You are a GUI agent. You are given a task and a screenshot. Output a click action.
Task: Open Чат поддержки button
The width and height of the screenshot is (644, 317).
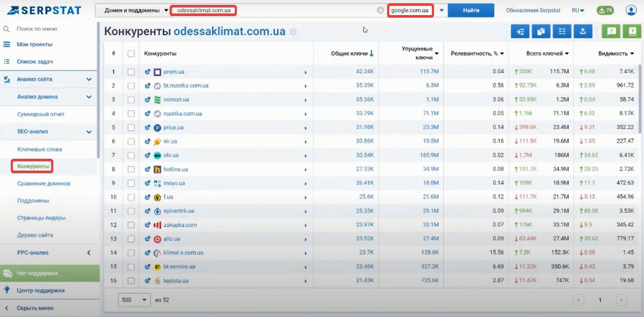(50, 273)
